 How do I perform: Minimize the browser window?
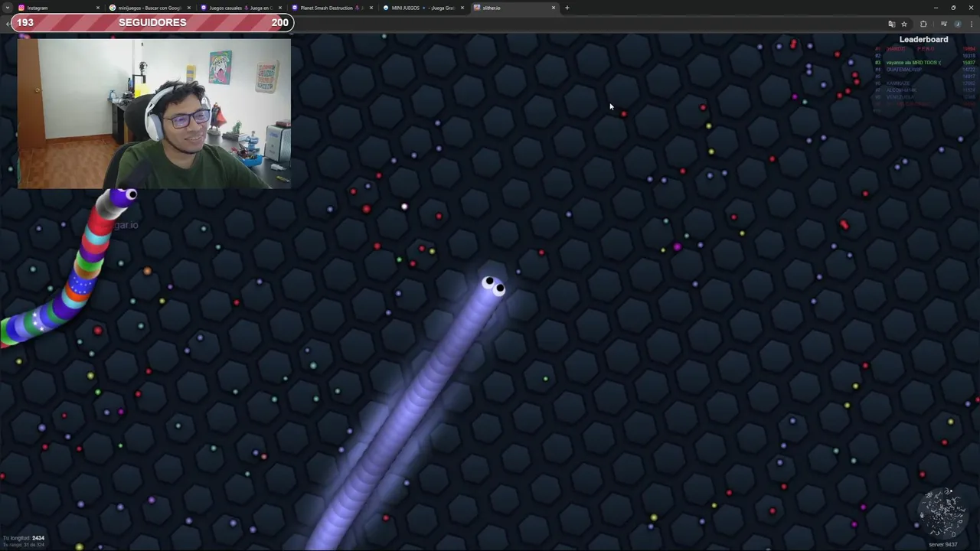click(936, 8)
